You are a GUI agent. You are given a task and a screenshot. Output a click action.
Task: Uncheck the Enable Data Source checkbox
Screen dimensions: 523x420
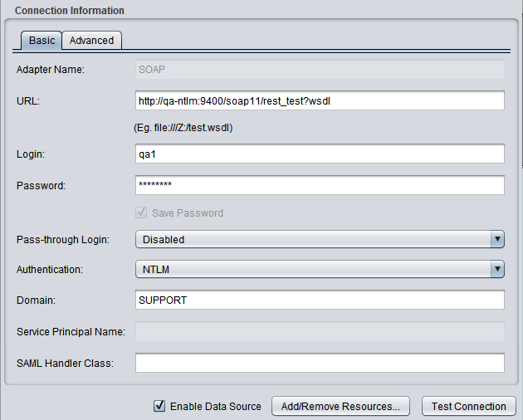click(159, 407)
